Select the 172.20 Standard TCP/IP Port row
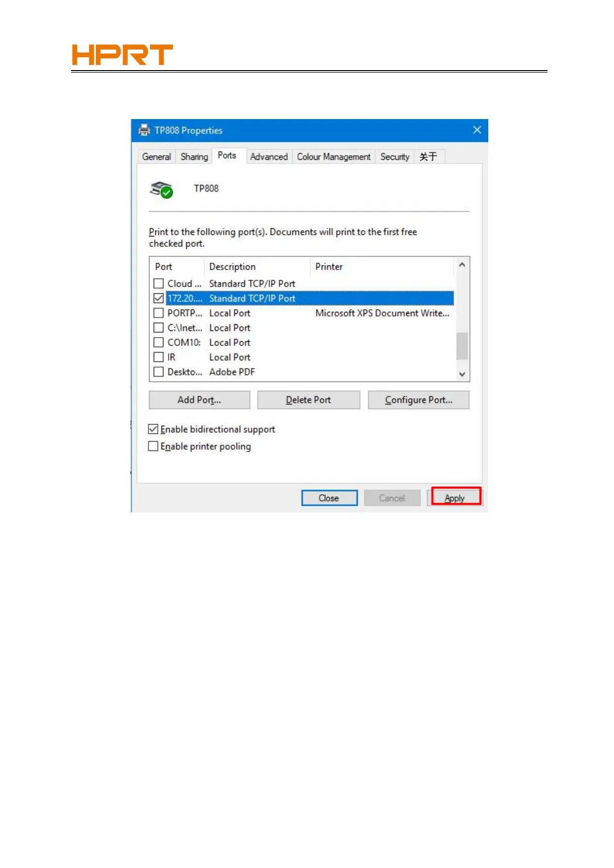614x868 pixels. [x=310, y=298]
